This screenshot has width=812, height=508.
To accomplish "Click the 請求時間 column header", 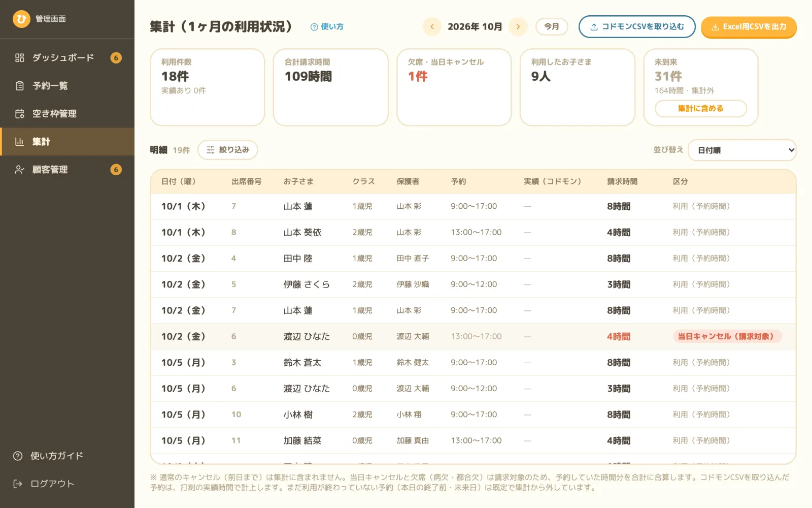I will click(622, 181).
